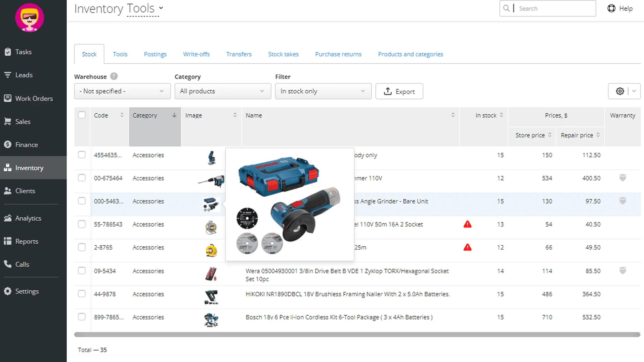Viewport: 644px width, 362px height.
Task: Open the user avatar profile
Action: [x=29, y=18]
